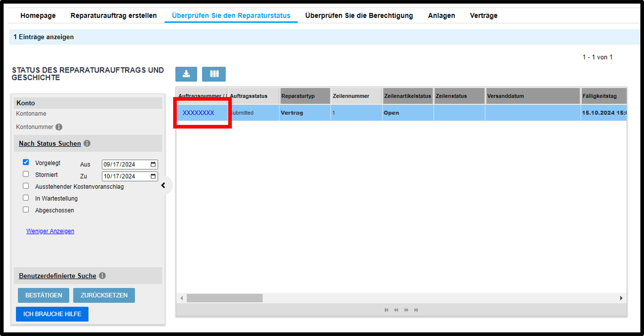Click info icon beside Benutzerdefinierte Suche
This screenshot has height=336, width=644.
[x=102, y=275]
